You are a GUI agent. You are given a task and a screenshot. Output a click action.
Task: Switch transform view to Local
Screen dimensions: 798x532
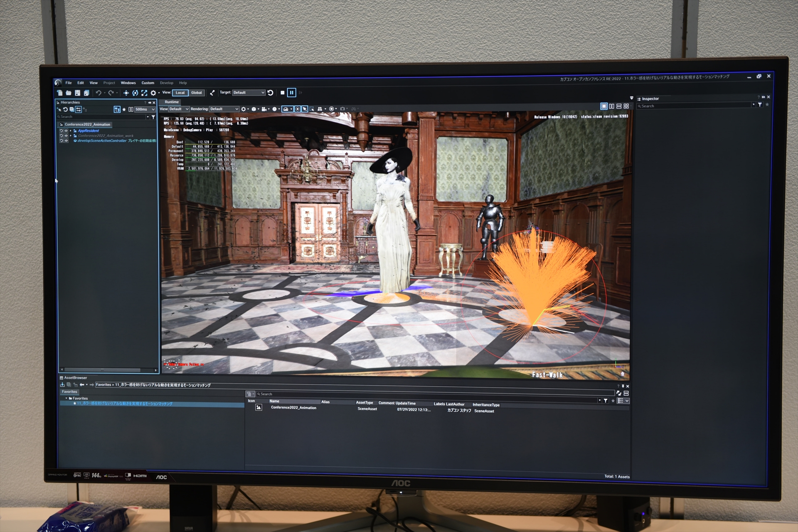click(x=180, y=93)
